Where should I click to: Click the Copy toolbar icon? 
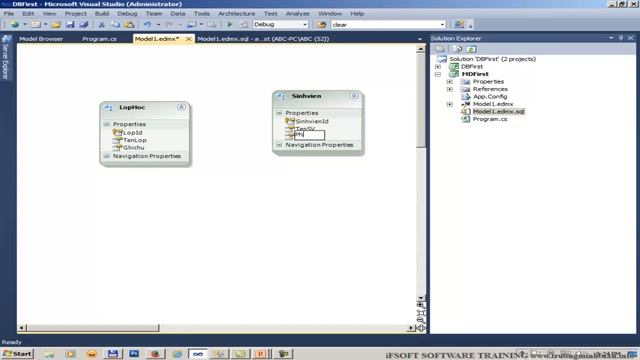(x=116, y=24)
